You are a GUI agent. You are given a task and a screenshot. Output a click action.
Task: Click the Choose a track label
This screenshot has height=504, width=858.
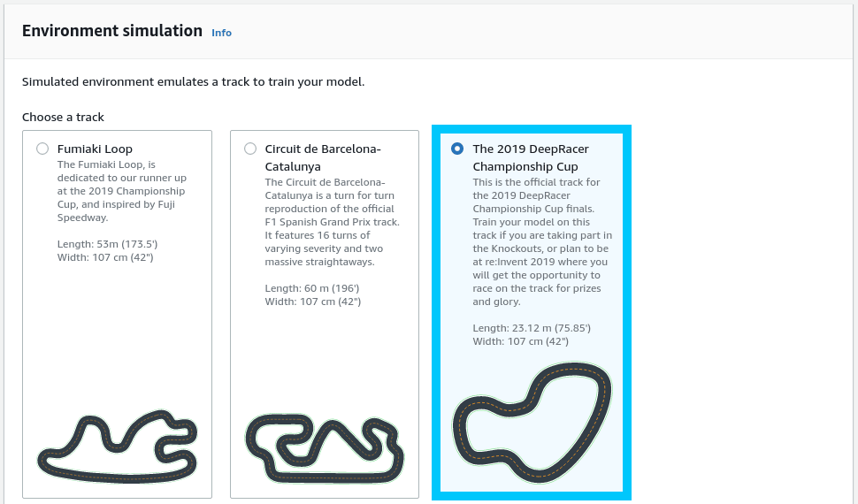coord(63,117)
